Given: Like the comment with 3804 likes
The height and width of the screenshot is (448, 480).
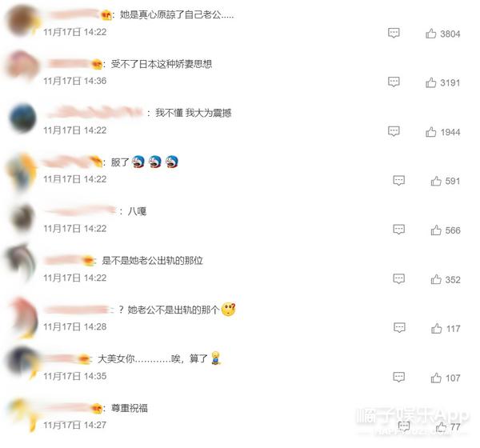Looking at the screenshot, I should [x=430, y=33].
